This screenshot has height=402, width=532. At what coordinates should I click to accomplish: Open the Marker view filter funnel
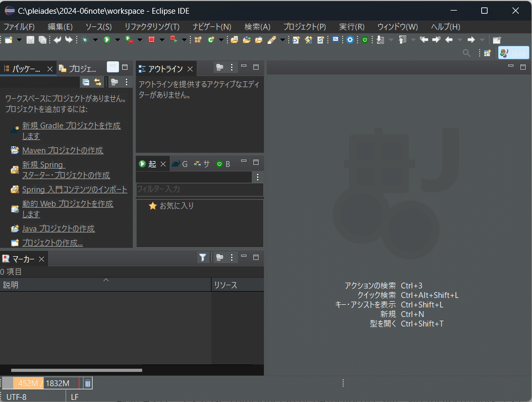click(x=203, y=258)
